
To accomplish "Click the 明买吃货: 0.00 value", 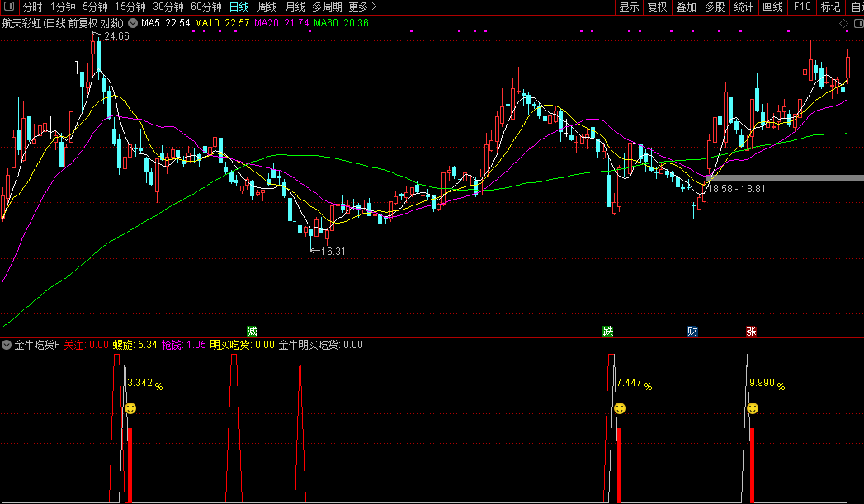I will [242, 346].
